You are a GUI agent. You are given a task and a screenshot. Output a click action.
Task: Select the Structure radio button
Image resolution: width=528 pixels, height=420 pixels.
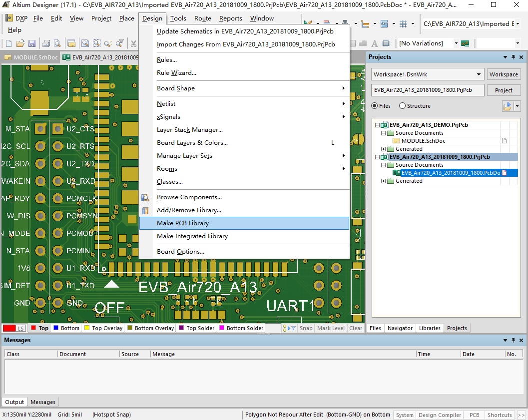pyautogui.click(x=402, y=106)
